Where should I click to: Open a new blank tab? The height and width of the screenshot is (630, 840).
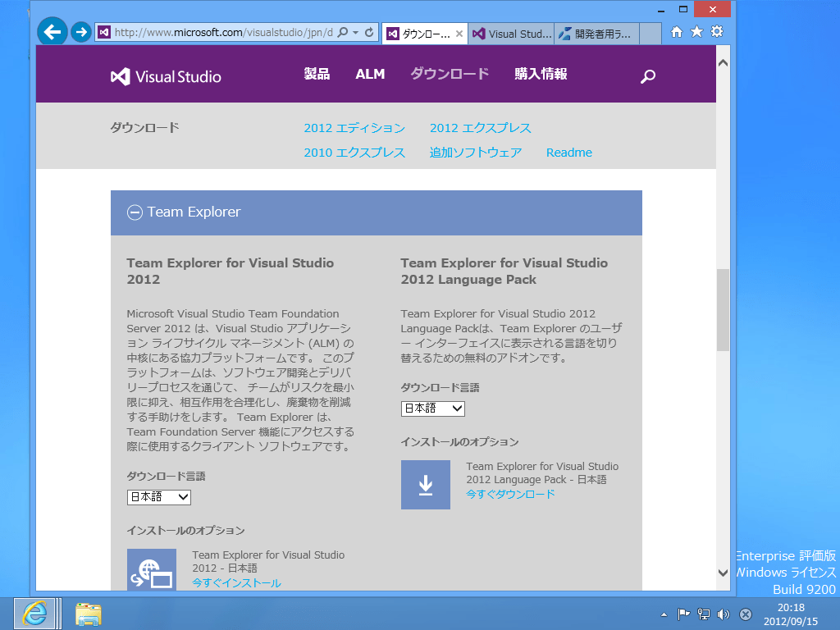point(651,34)
